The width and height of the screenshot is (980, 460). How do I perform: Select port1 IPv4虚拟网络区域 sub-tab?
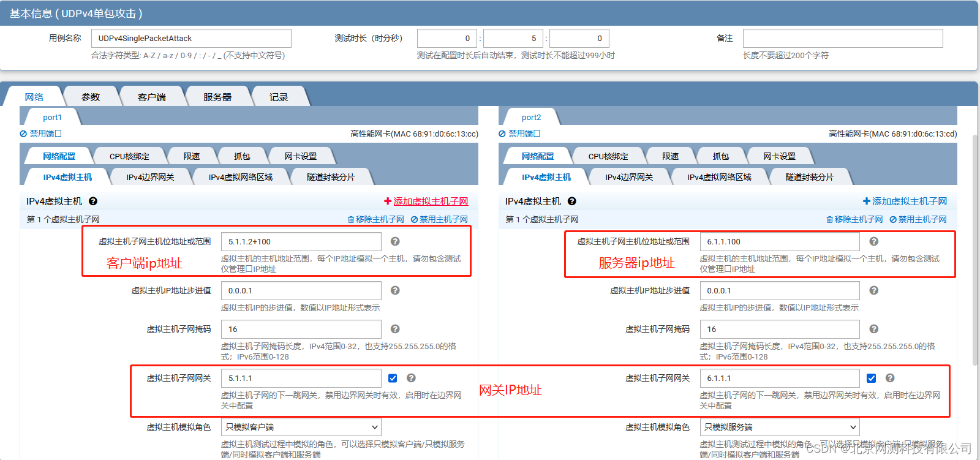241,177
